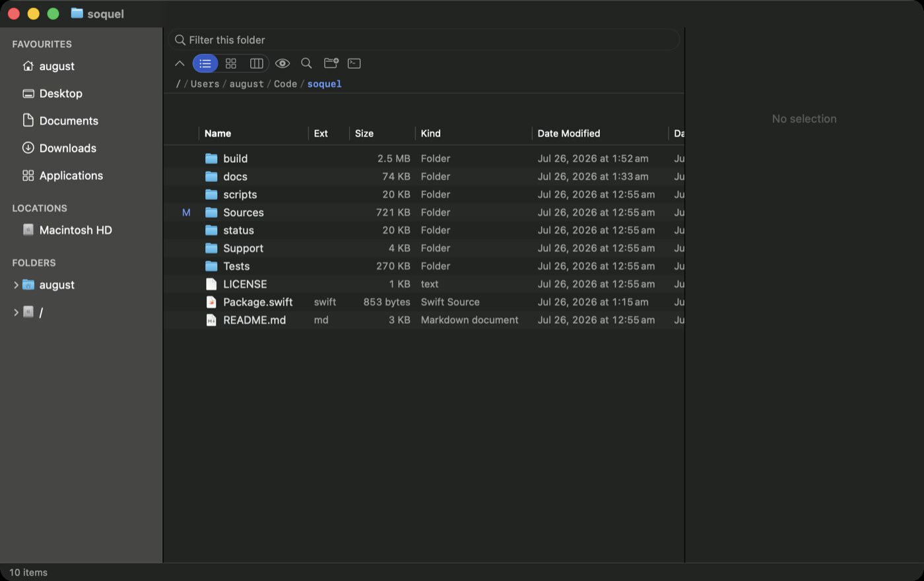Switch to column view mode
The image size is (924, 581).
(x=257, y=63)
